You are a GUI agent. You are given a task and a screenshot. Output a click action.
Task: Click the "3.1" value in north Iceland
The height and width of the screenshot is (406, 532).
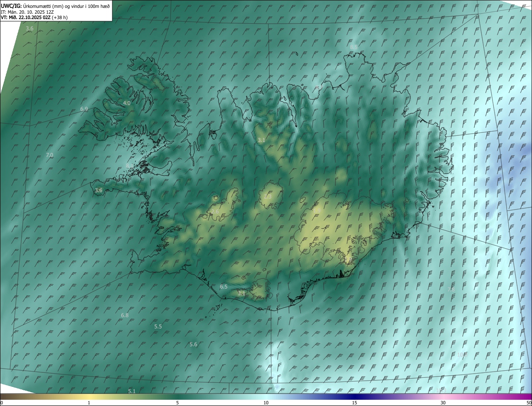[261, 140]
